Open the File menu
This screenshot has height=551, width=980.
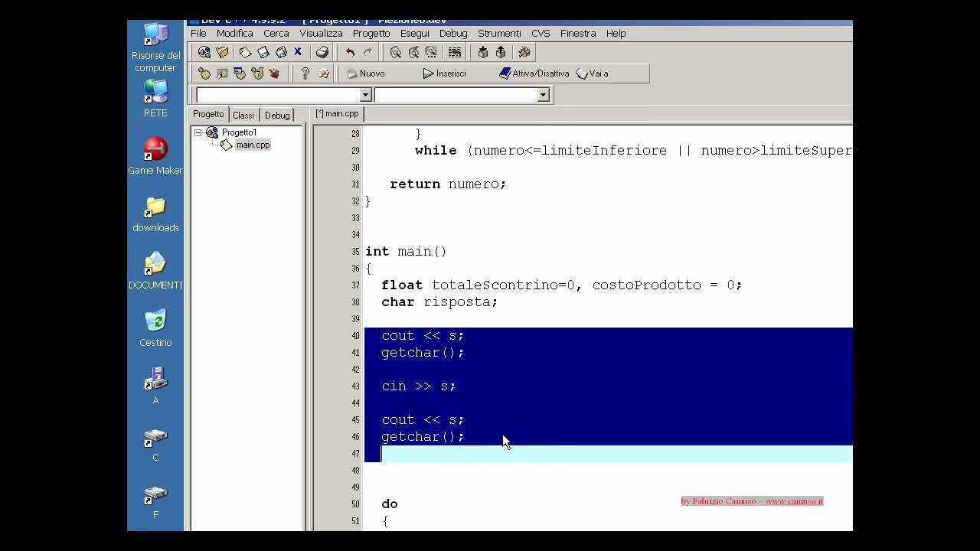tap(198, 33)
